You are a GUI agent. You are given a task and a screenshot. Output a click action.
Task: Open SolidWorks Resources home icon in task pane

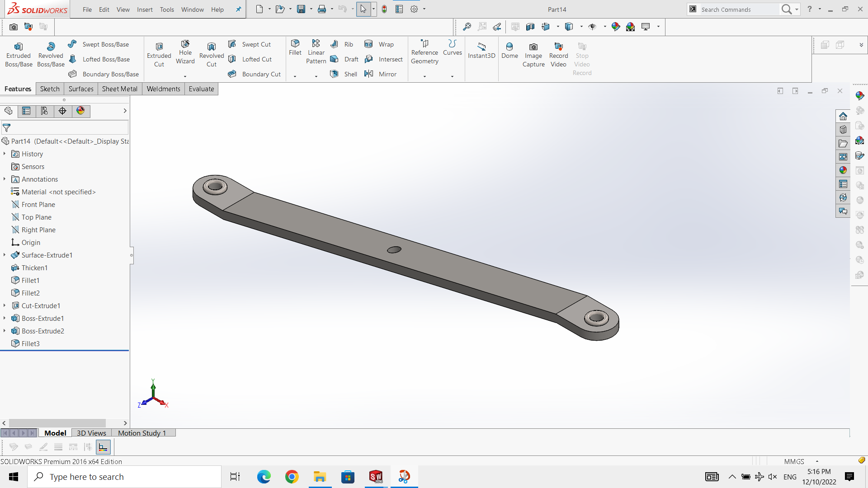point(843,116)
